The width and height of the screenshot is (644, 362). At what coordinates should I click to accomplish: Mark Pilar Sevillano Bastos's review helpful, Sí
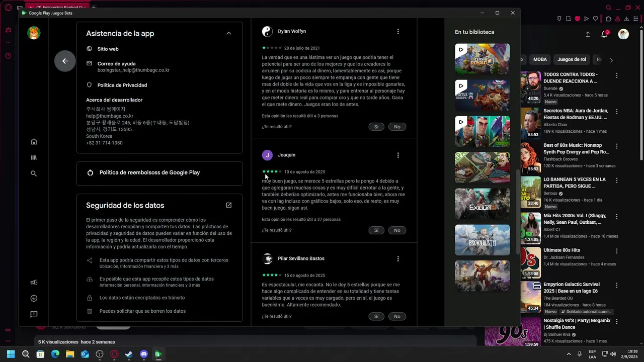(376, 316)
